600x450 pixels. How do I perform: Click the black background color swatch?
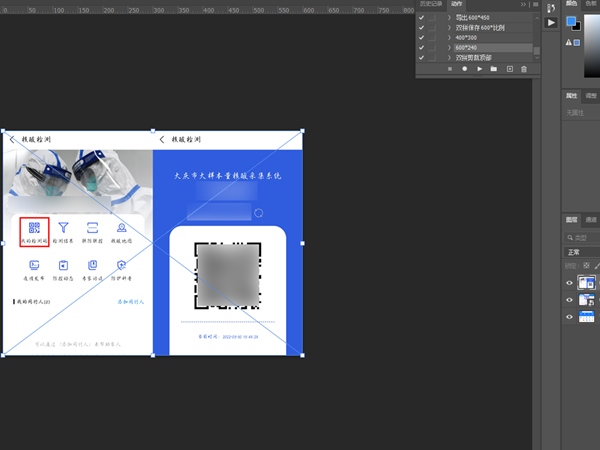[577, 28]
